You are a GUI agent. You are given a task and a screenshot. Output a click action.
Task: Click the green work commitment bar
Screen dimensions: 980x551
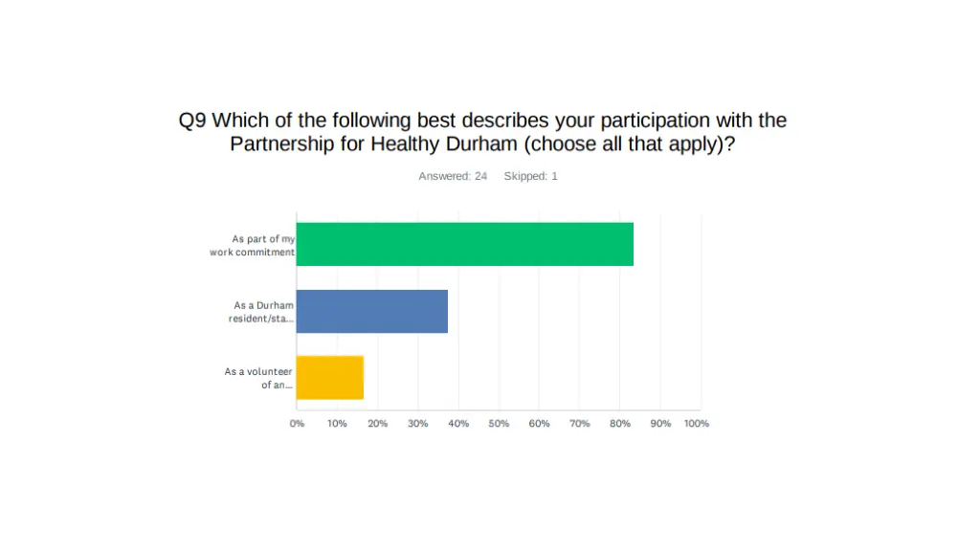point(464,244)
